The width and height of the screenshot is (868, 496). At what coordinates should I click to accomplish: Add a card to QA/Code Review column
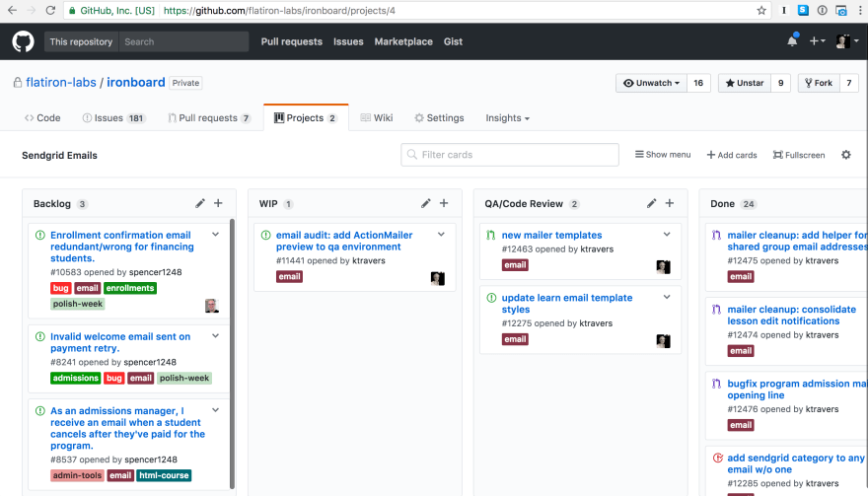click(x=670, y=203)
